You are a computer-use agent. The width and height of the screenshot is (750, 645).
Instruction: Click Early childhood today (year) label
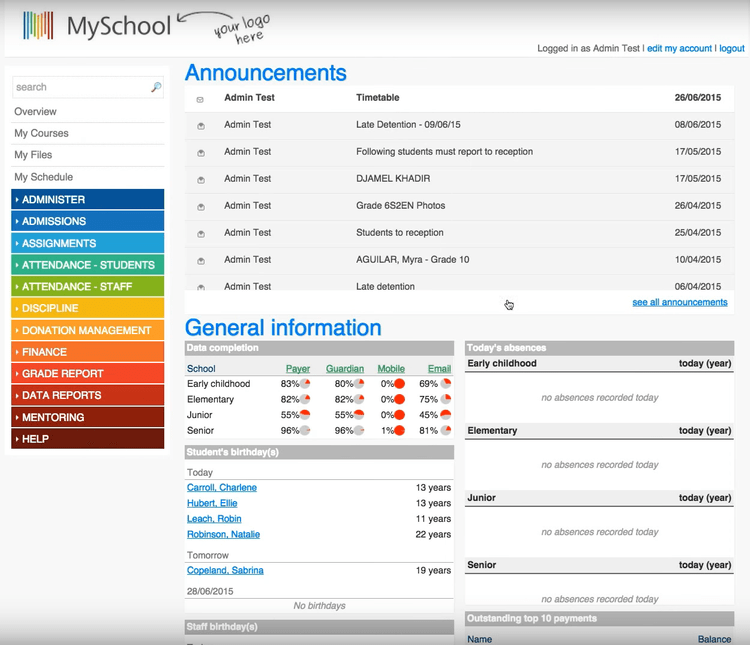click(705, 363)
